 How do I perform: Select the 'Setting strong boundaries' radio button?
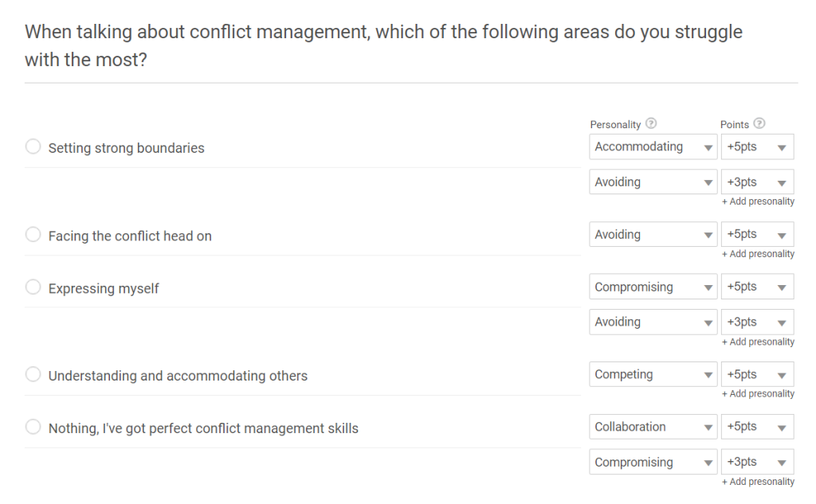[33, 147]
